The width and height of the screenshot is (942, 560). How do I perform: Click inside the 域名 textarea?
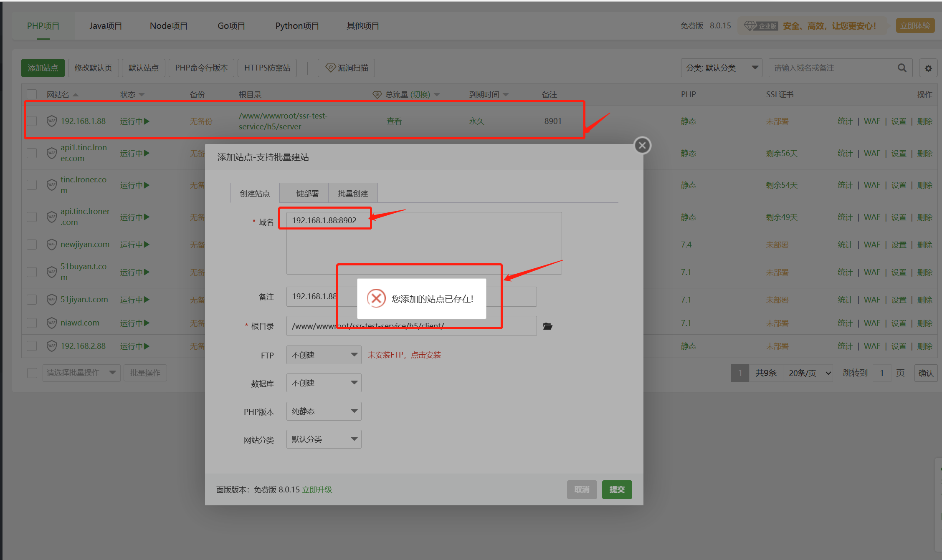[424, 243]
